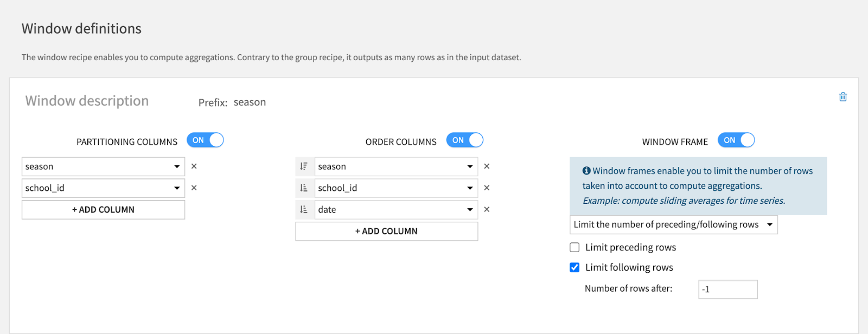Remove school_id from order columns
Image resolution: width=868 pixels, height=334 pixels.
487,188
